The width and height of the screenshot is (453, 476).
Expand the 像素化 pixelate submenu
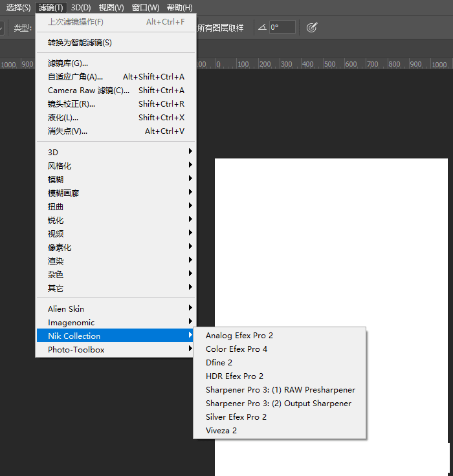(116, 248)
